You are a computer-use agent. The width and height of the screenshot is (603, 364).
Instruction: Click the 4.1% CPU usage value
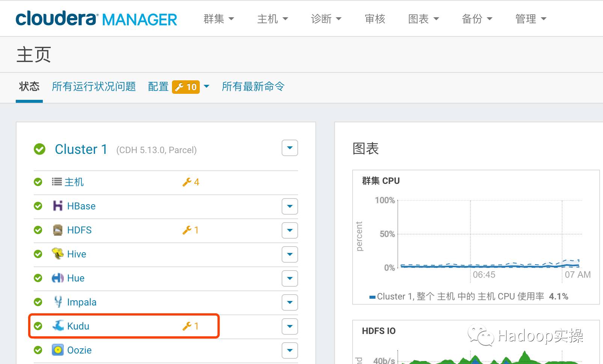[x=559, y=296]
